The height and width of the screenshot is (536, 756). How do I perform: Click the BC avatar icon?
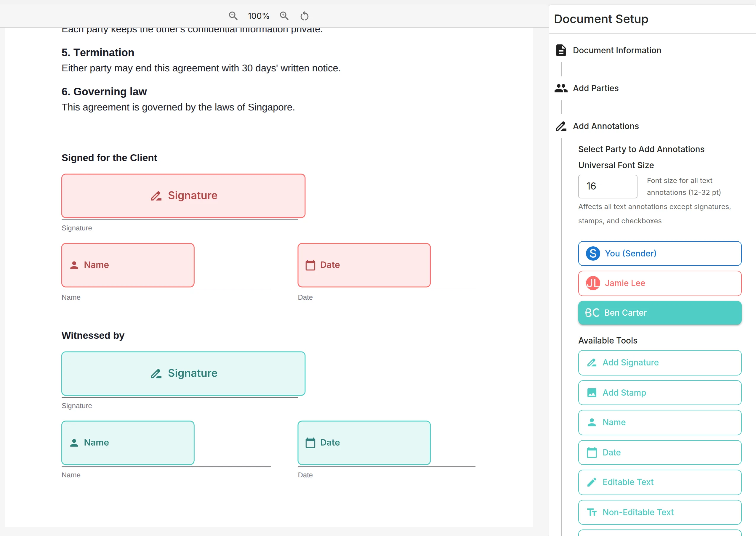592,312
